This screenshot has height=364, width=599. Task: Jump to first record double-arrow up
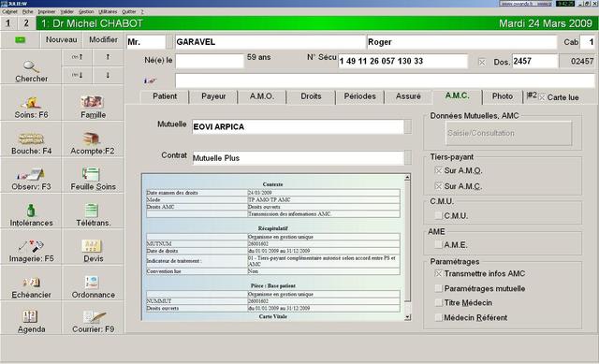pyautogui.click(x=77, y=57)
